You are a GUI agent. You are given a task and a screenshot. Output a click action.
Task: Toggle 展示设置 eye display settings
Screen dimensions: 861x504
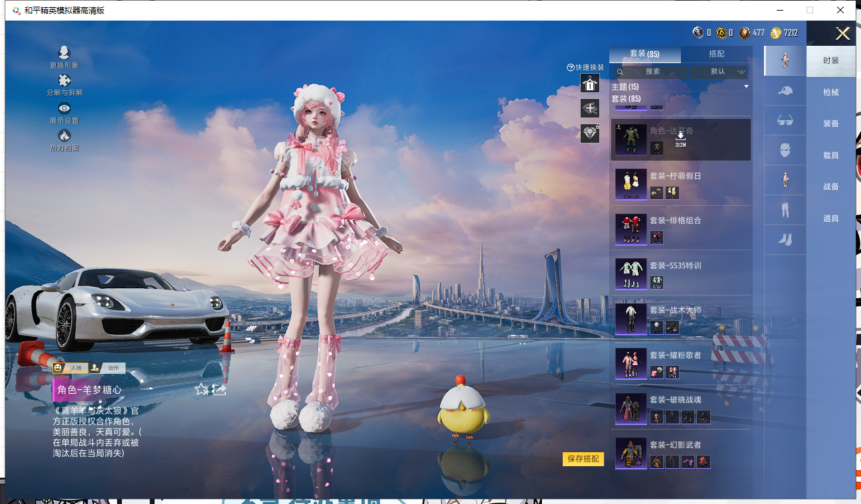coord(64,109)
